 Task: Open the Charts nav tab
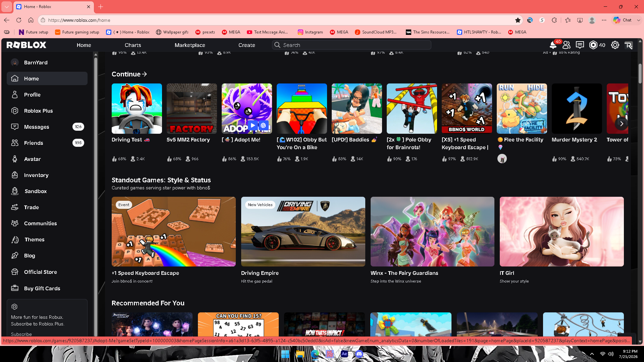pyautogui.click(x=133, y=45)
